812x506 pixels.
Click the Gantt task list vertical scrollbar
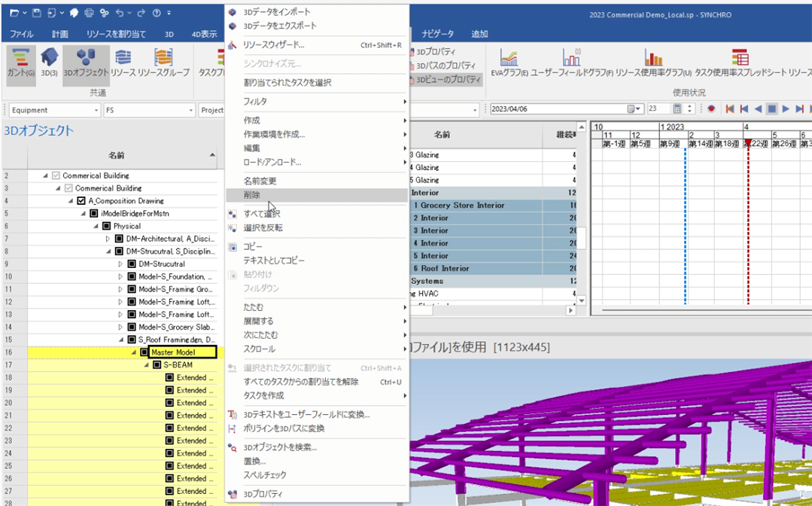tap(582, 238)
